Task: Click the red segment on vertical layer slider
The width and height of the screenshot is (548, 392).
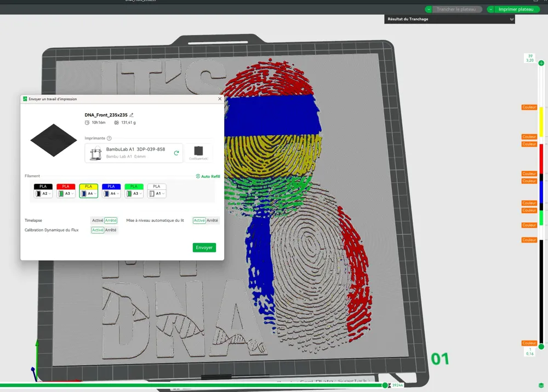Action: pyautogui.click(x=541, y=158)
